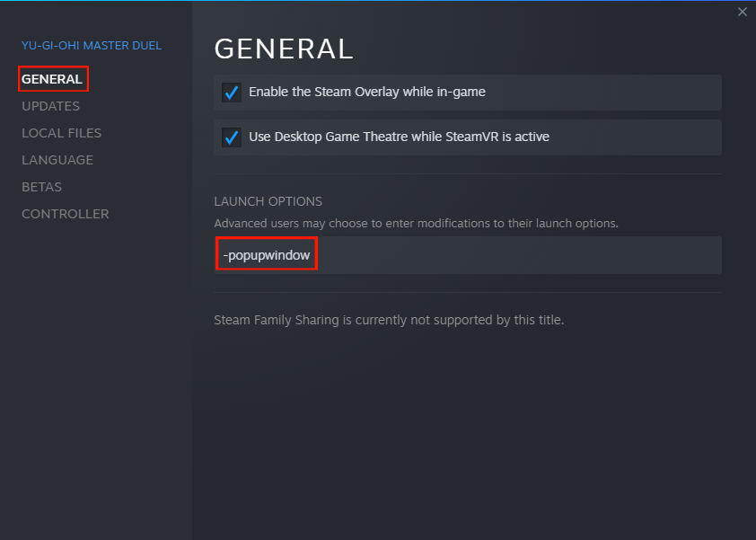The width and height of the screenshot is (756, 540).
Task: Focus the empty area of launch options field
Action: [x=518, y=255]
